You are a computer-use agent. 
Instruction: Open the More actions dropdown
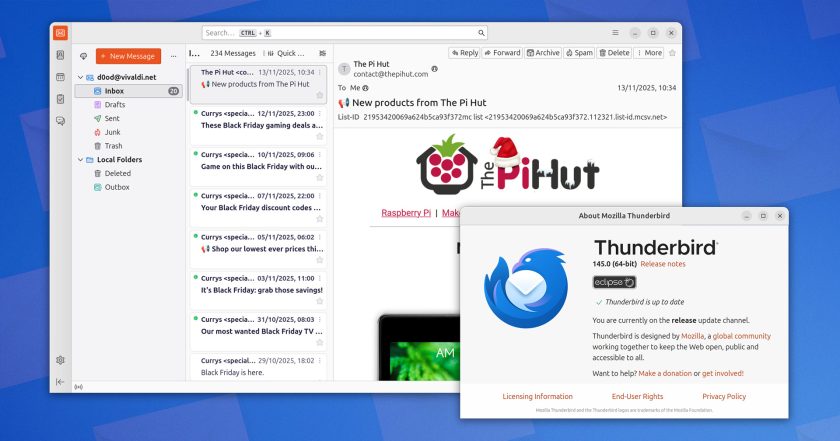[649, 53]
